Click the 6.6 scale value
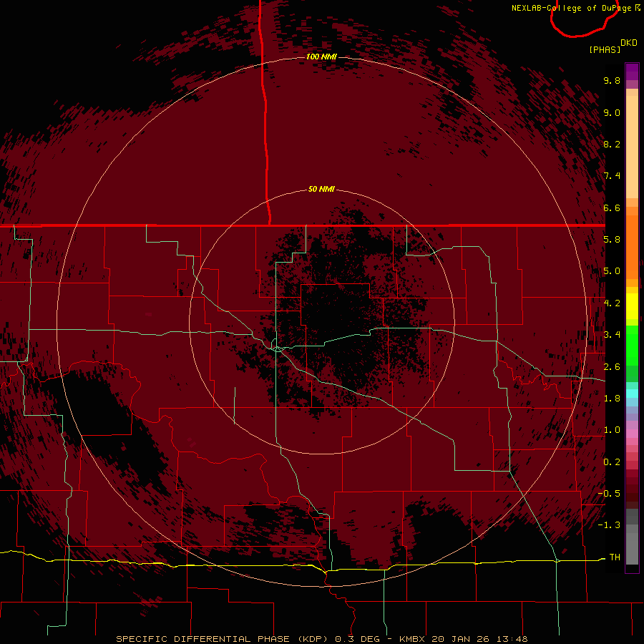 pyautogui.click(x=612, y=208)
